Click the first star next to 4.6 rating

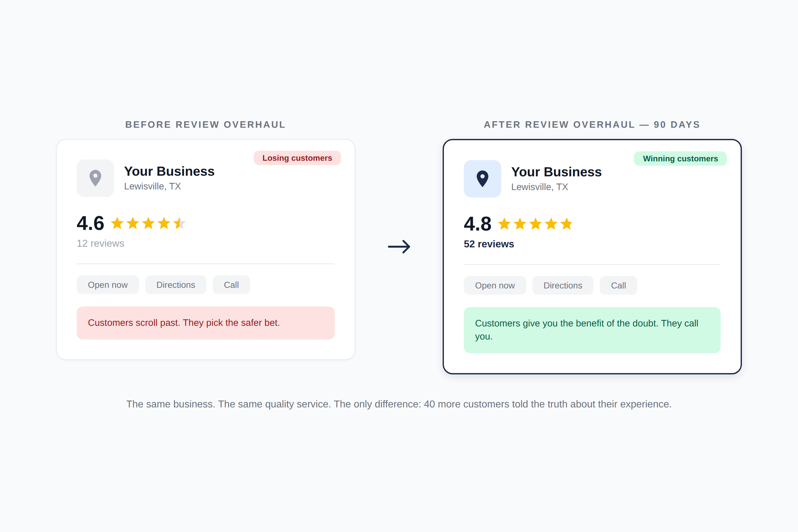tap(117, 223)
